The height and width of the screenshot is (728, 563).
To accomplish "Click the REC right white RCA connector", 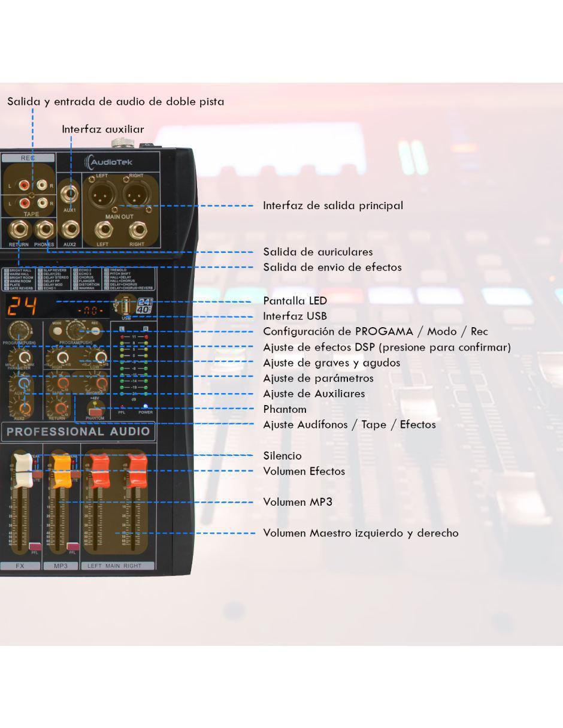I will pyautogui.click(x=41, y=186).
